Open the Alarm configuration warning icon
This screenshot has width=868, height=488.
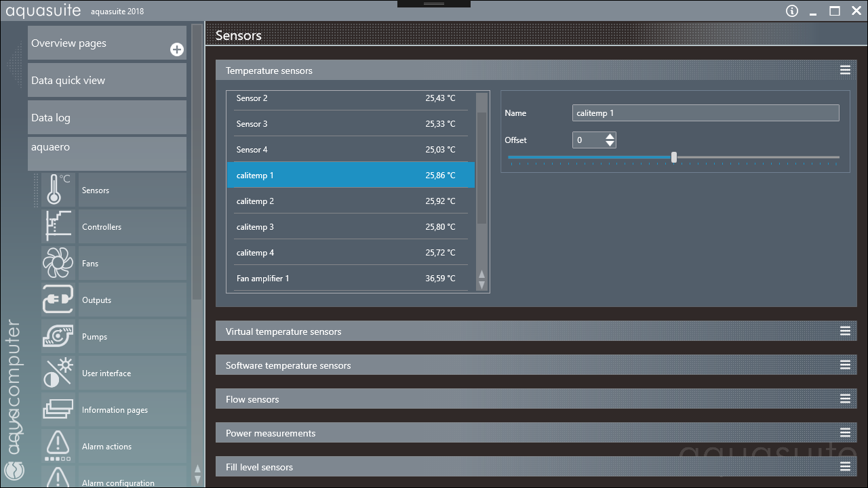point(58,476)
